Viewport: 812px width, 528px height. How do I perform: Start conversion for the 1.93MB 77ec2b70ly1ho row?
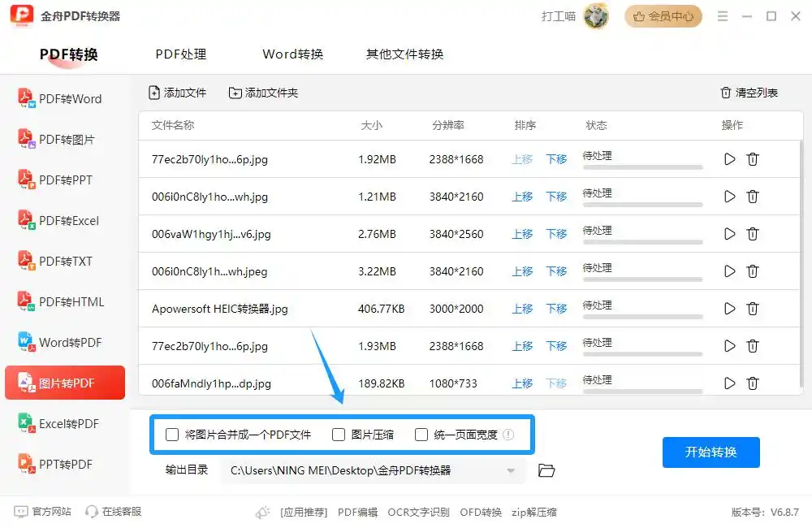click(x=730, y=345)
